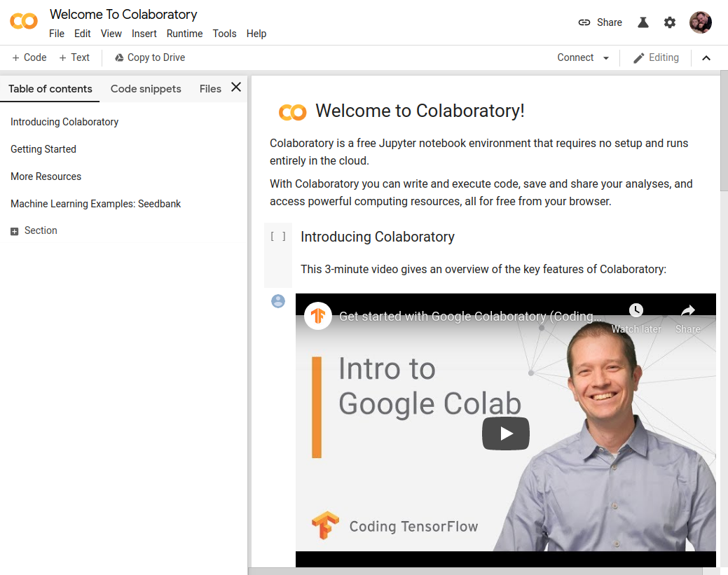The height and width of the screenshot is (575, 728).
Task: Click the TensorFlow channel icon on video
Action: pos(319,316)
